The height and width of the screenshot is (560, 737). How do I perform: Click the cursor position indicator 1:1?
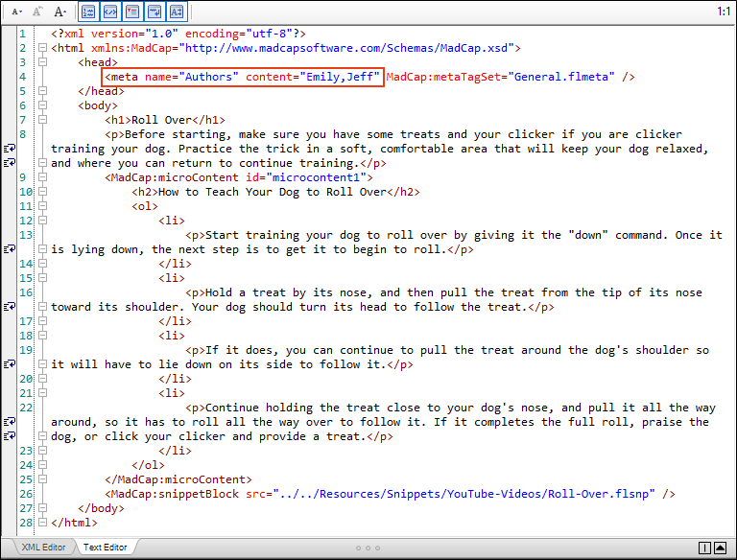pos(724,12)
